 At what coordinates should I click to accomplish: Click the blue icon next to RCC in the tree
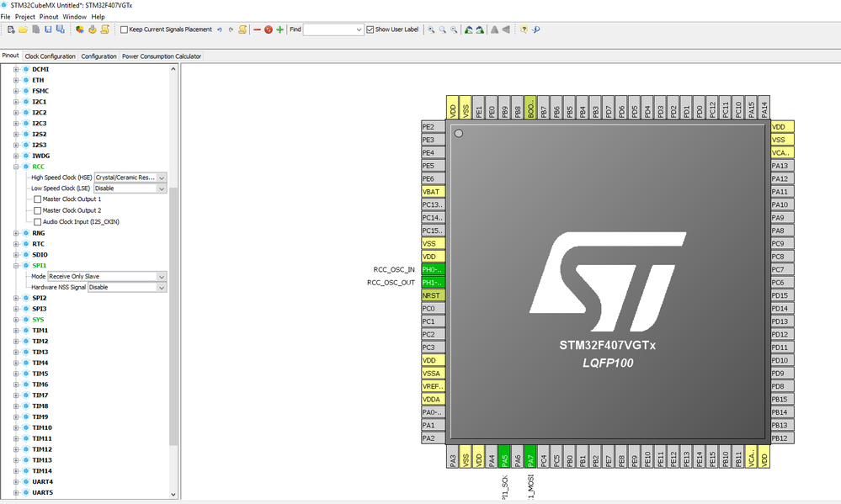[25, 167]
